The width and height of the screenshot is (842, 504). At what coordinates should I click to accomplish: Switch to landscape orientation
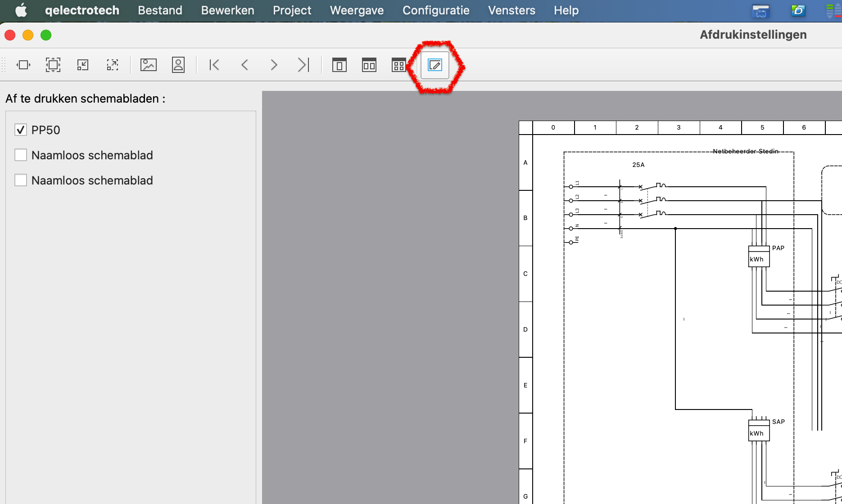[x=149, y=65]
